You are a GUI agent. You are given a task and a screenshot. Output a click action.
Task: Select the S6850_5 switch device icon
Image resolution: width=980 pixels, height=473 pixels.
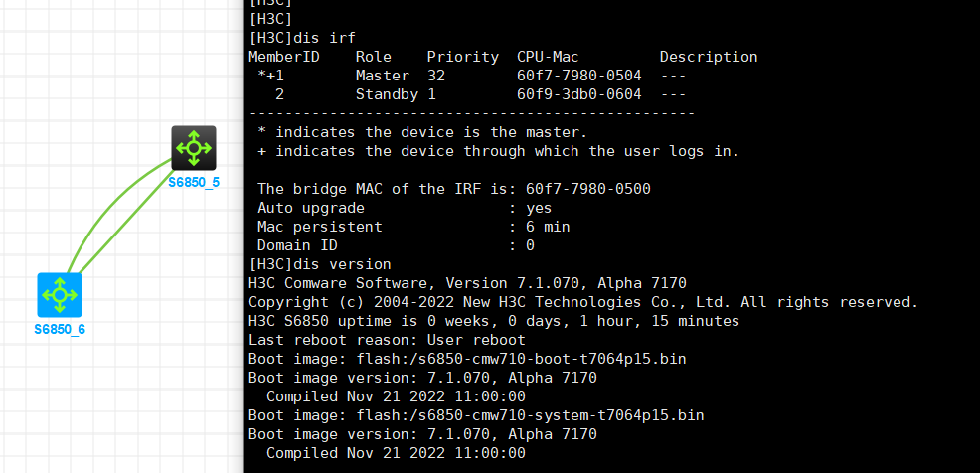193,148
